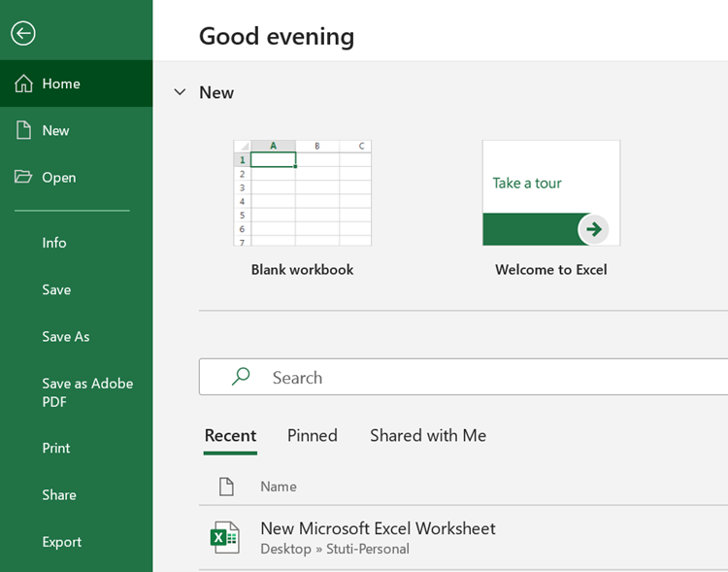Click the Home house icon
728x572 pixels.
tap(24, 84)
